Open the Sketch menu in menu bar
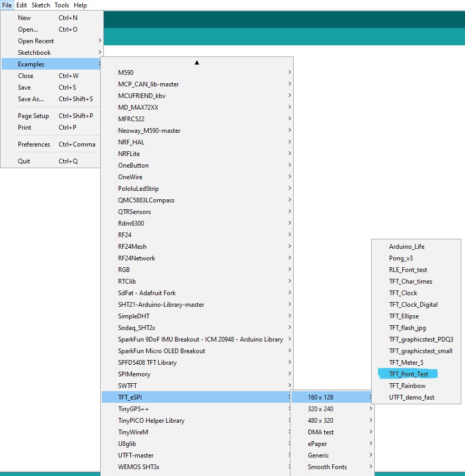This screenshot has width=465, height=476. pos(41,5)
